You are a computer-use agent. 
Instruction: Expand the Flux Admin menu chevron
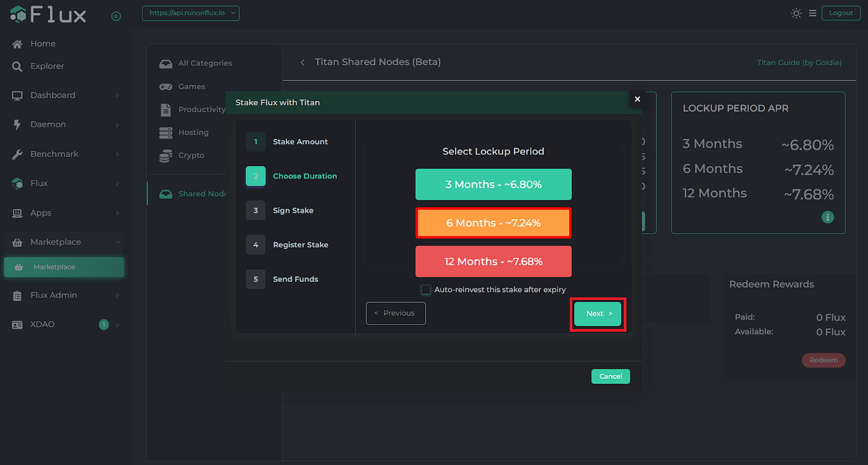(117, 296)
